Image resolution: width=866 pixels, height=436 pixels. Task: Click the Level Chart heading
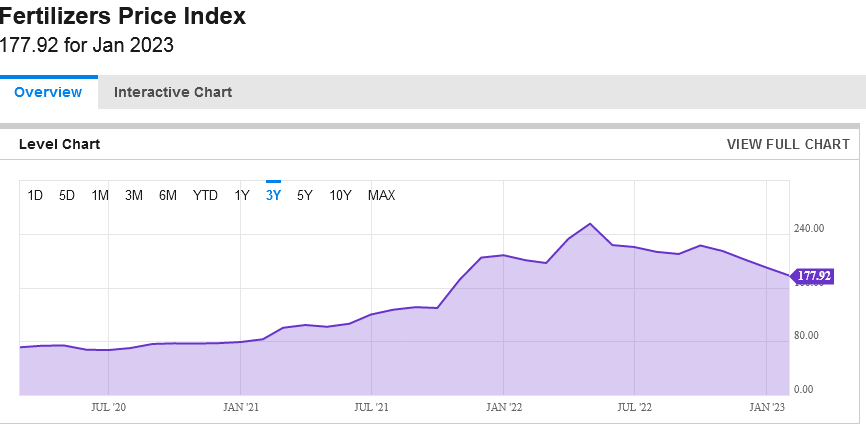(x=59, y=144)
